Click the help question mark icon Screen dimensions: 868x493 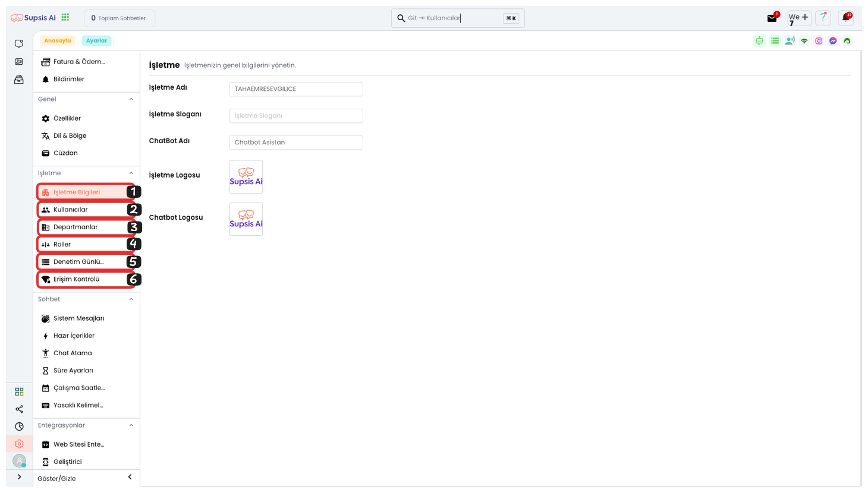point(823,18)
